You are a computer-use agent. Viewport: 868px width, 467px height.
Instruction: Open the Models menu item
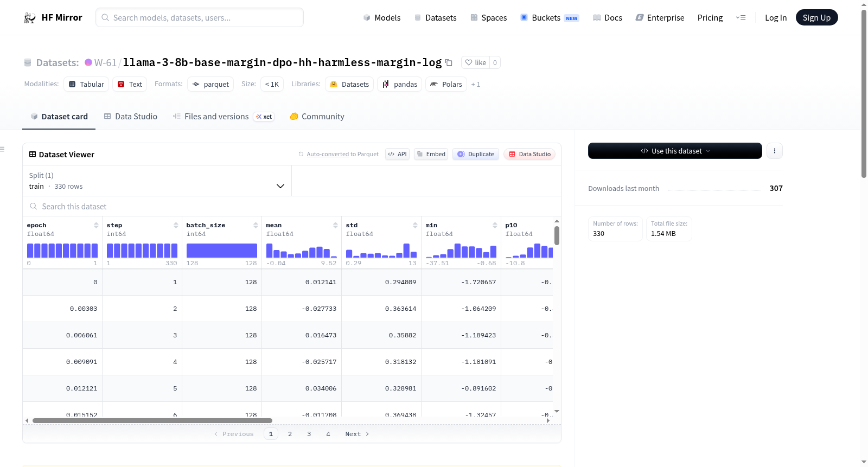382,18
